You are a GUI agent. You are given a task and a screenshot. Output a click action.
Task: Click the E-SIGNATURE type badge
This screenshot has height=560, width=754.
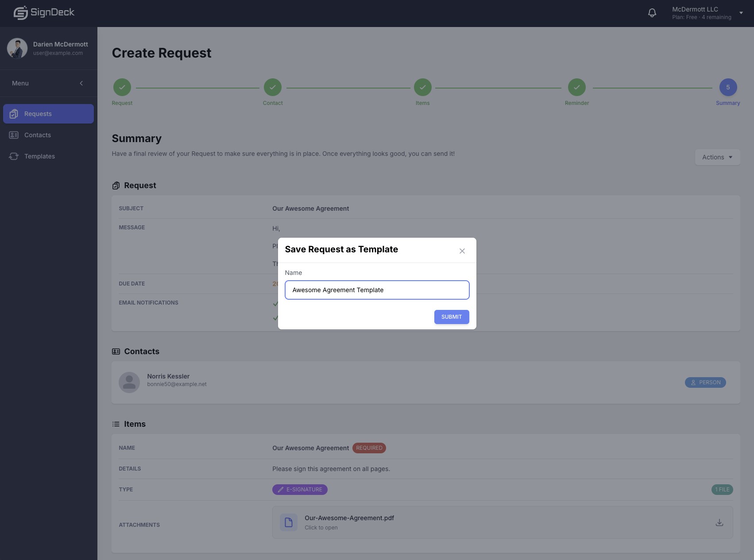click(300, 490)
